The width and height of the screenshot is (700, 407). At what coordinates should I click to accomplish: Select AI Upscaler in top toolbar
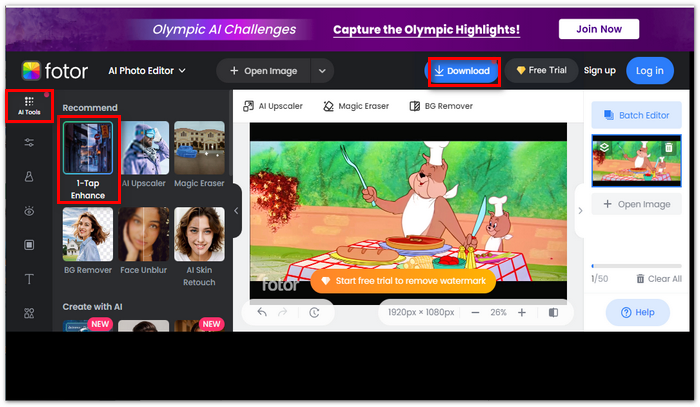pos(273,106)
